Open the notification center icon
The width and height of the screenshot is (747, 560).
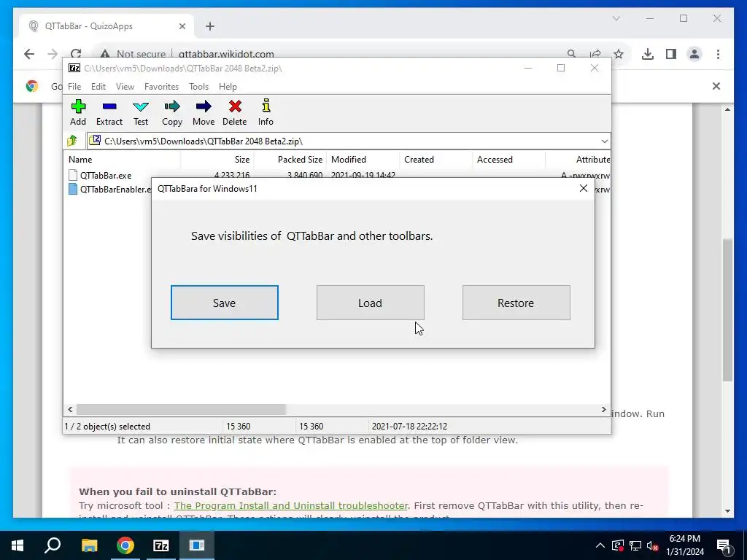point(724,545)
